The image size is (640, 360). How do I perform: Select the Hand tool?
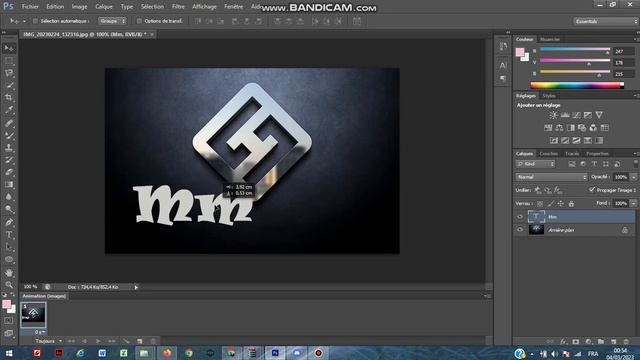9,272
